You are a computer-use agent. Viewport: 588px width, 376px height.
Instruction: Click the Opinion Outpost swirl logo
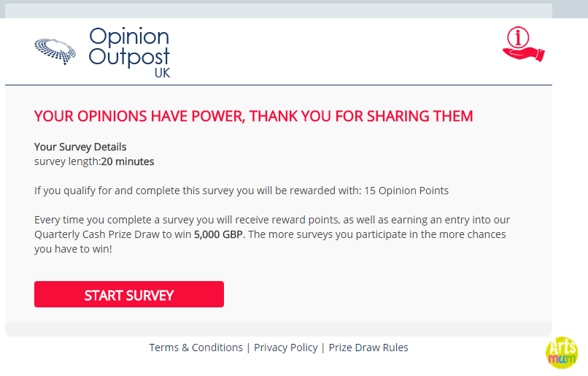[x=55, y=51]
